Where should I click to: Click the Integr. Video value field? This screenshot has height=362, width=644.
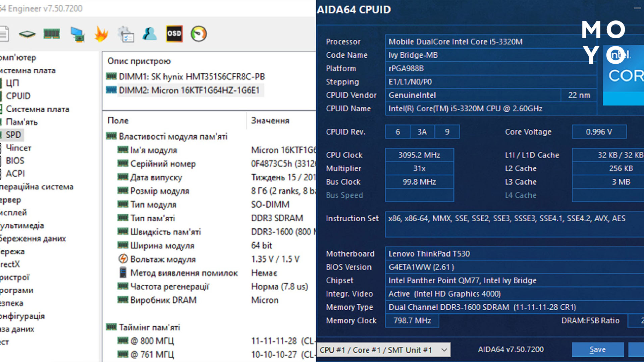pos(515,294)
